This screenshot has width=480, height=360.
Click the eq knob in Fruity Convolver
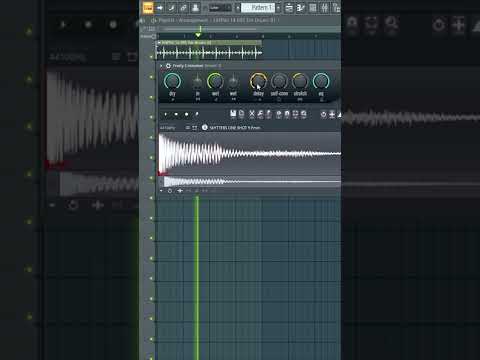coord(321,81)
